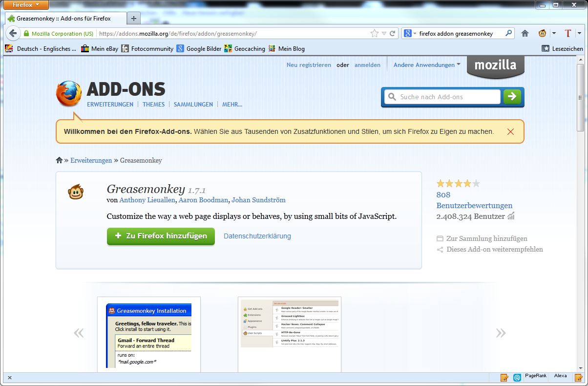Open Sammlungen navigation item
The height and width of the screenshot is (386, 588).
pos(193,104)
